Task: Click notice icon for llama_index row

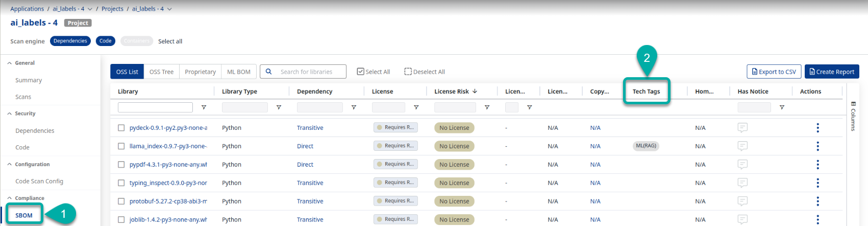Action: tap(742, 146)
